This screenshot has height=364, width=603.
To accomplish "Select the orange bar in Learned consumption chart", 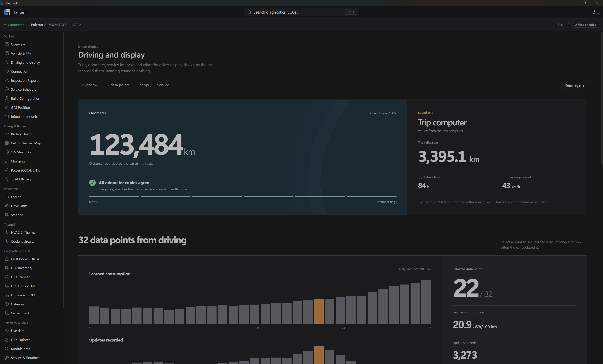I will [319, 311].
